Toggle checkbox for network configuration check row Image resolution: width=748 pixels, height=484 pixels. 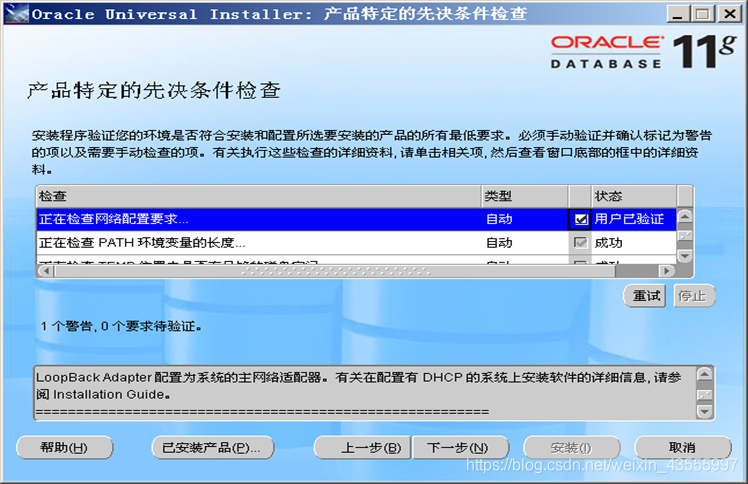(x=580, y=219)
